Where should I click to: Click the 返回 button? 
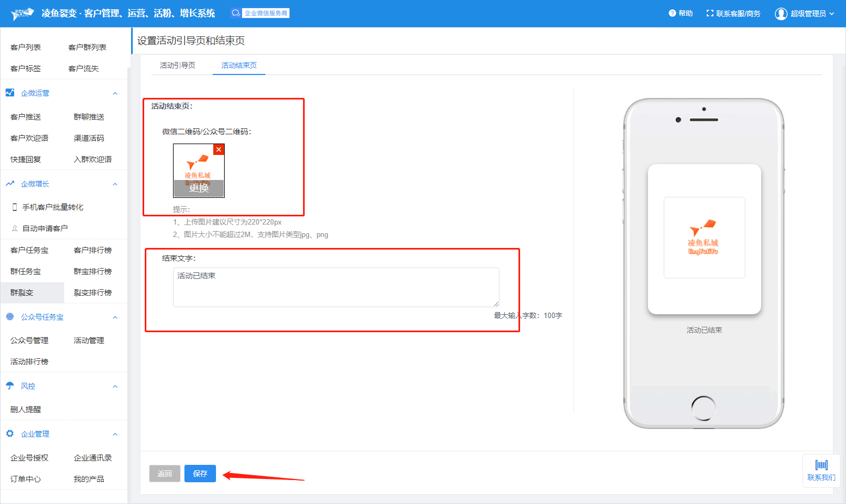tap(164, 474)
